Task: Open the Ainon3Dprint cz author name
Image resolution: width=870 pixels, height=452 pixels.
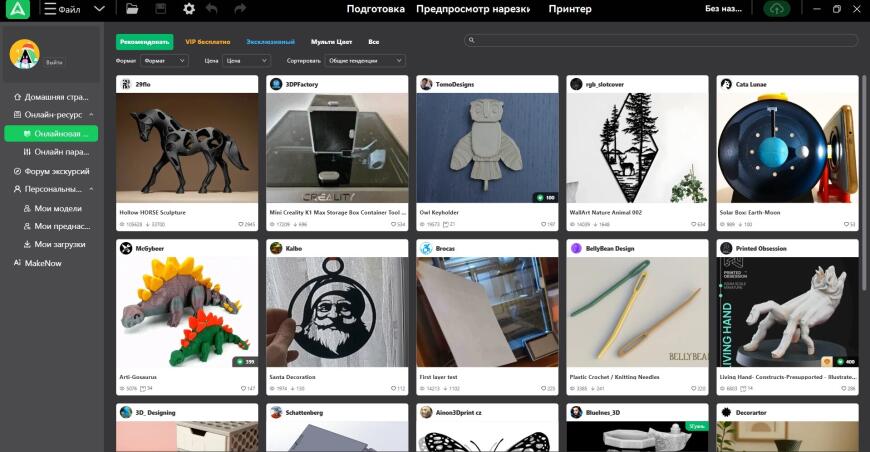Action: 458,413
